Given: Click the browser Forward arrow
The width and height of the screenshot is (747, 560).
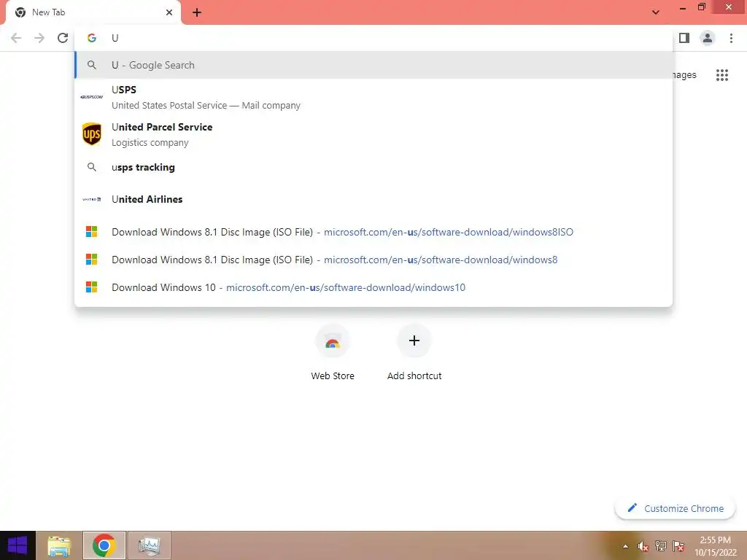Looking at the screenshot, I should click(39, 38).
